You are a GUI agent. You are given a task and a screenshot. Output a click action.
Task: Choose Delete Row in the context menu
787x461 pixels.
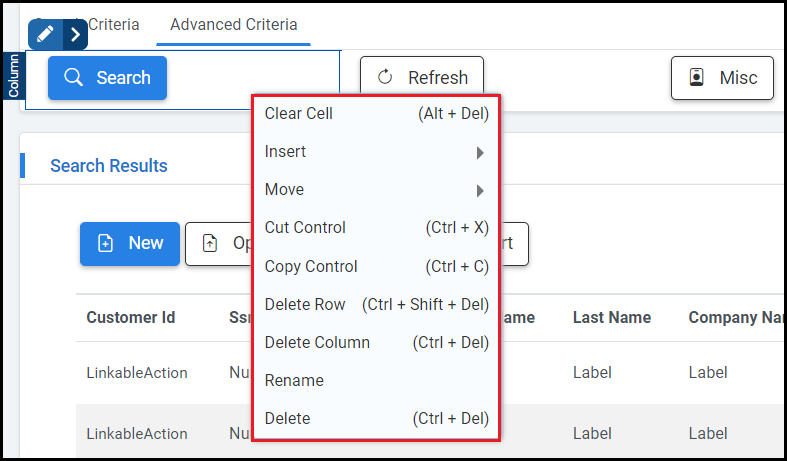[305, 305]
